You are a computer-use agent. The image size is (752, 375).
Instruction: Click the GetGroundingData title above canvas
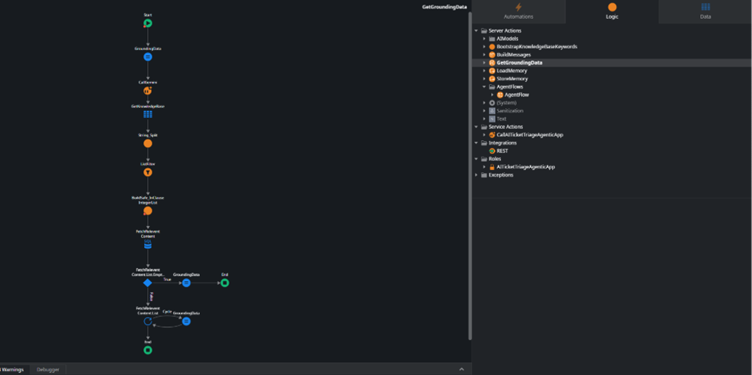(x=444, y=7)
